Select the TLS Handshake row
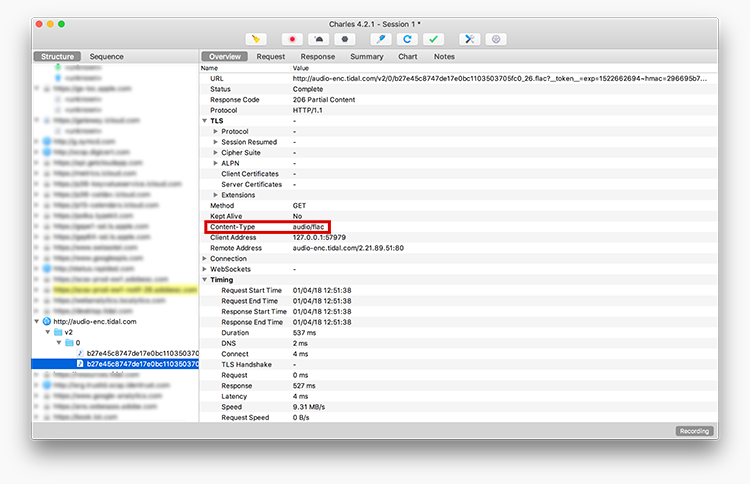 (459, 364)
